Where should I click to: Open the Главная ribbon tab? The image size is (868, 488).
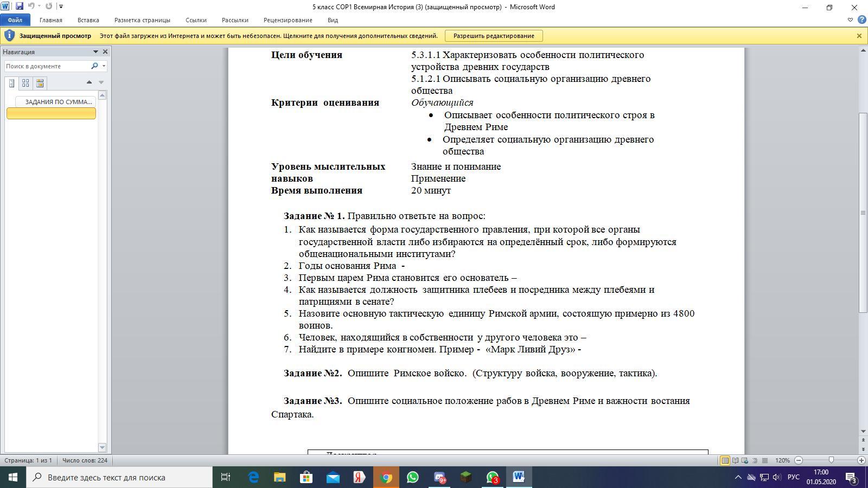click(51, 20)
